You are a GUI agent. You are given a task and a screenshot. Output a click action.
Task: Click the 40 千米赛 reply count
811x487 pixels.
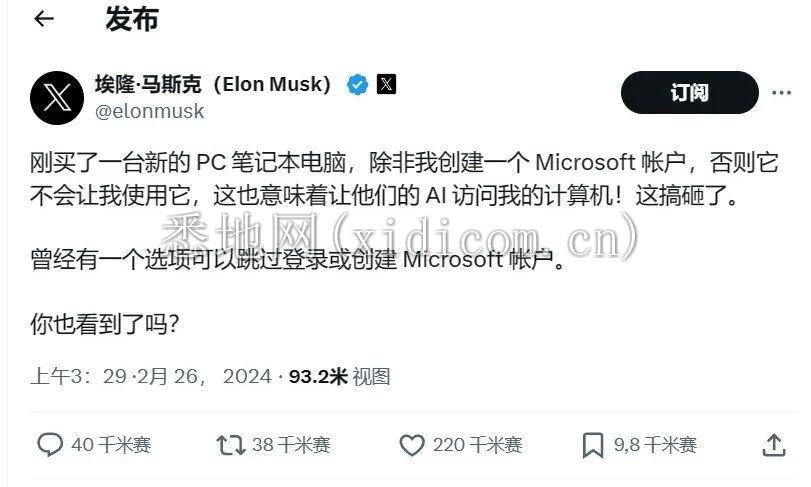click(x=111, y=444)
